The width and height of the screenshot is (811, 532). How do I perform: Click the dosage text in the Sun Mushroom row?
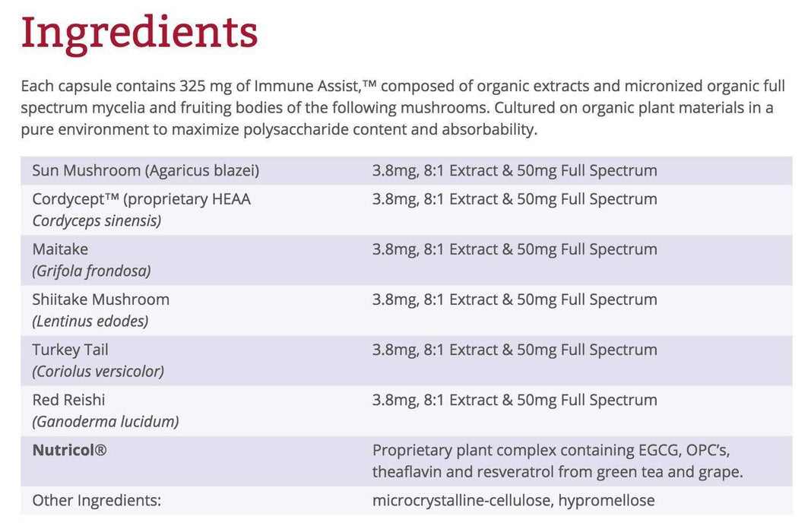[x=515, y=170]
